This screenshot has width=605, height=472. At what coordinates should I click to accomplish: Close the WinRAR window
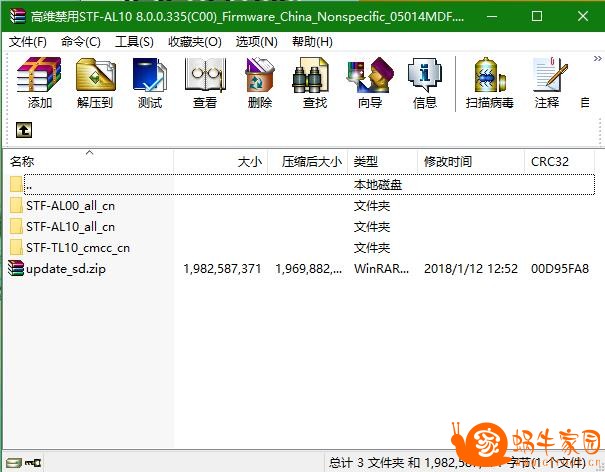[583, 16]
